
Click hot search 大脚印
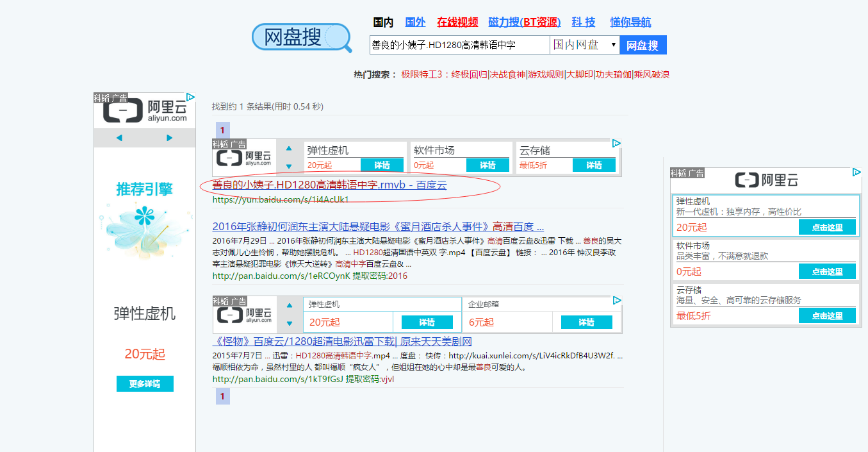[x=580, y=74]
